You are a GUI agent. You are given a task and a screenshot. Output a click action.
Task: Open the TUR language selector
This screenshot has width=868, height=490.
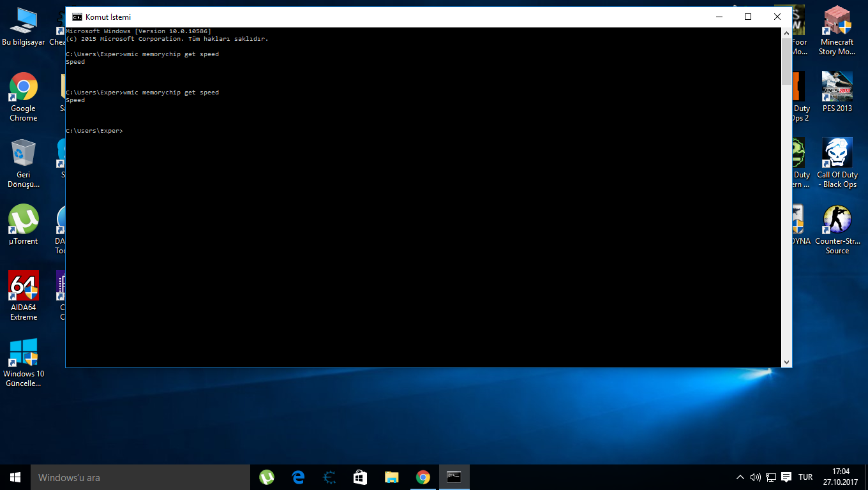805,477
